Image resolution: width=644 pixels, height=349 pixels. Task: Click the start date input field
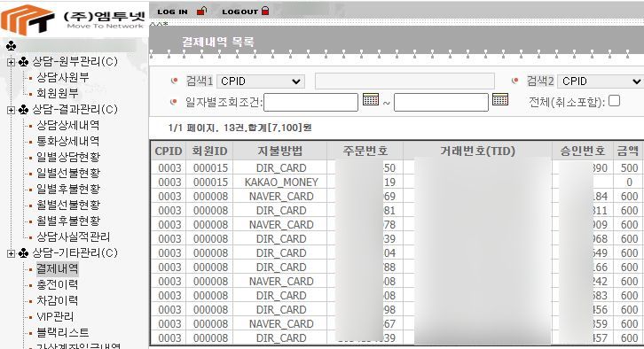(x=310, y=102)
